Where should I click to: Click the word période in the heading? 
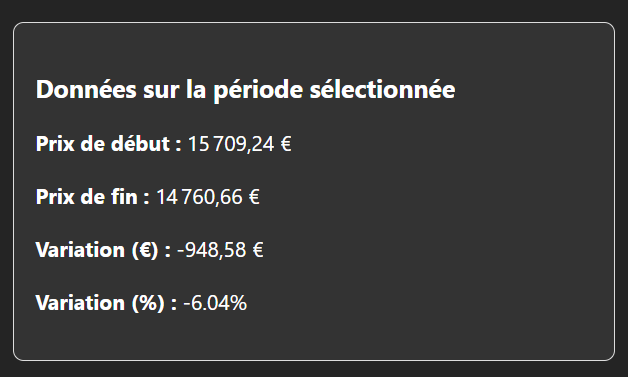click(258, 91)
